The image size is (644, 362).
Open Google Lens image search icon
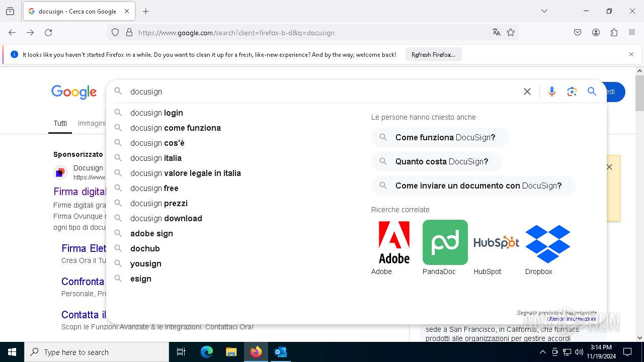tap(572, 92)
